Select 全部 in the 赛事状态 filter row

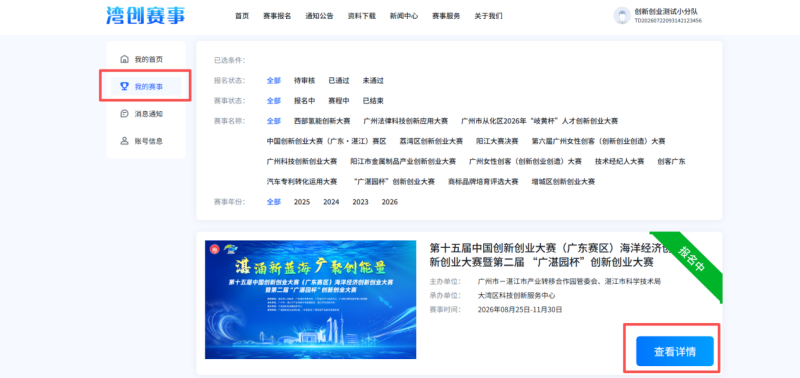(x=273, y=100)
